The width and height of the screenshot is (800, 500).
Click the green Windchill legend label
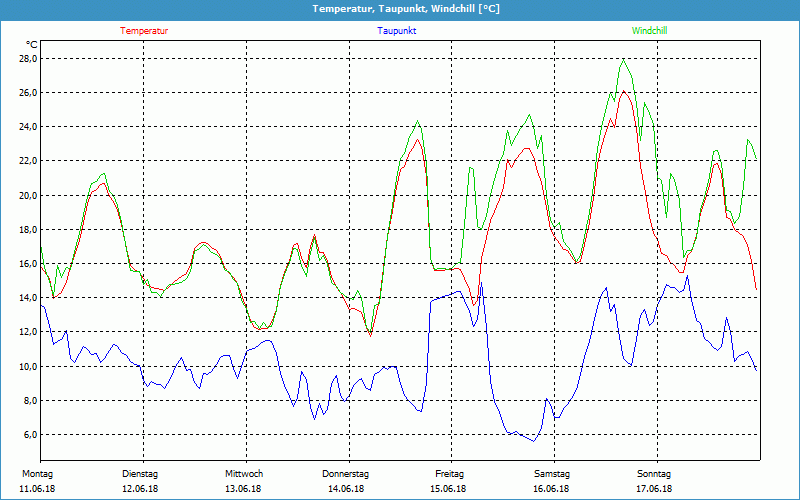[649, 31]
